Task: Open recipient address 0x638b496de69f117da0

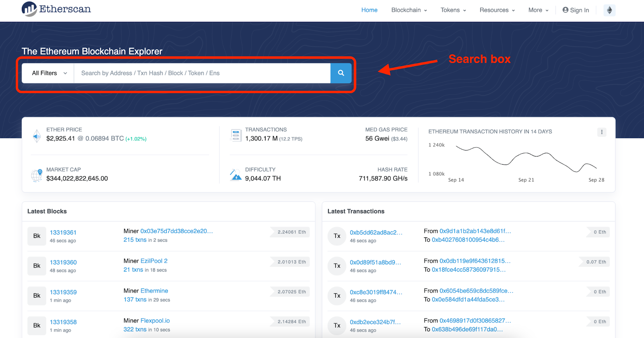Action: click(x=467, y=329)
